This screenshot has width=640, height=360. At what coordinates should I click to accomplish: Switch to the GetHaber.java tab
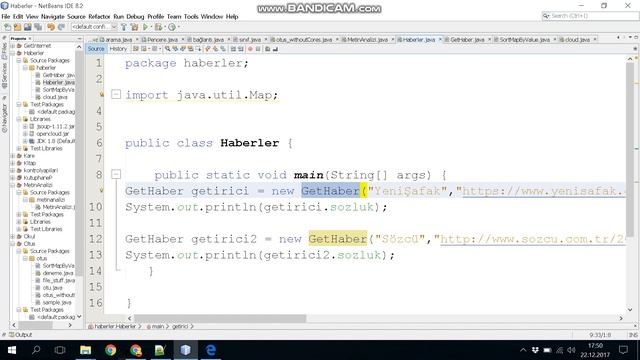coord(467,40)
